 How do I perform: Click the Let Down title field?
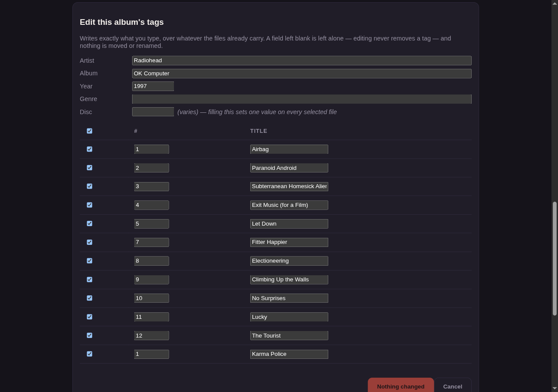point(289,224)
